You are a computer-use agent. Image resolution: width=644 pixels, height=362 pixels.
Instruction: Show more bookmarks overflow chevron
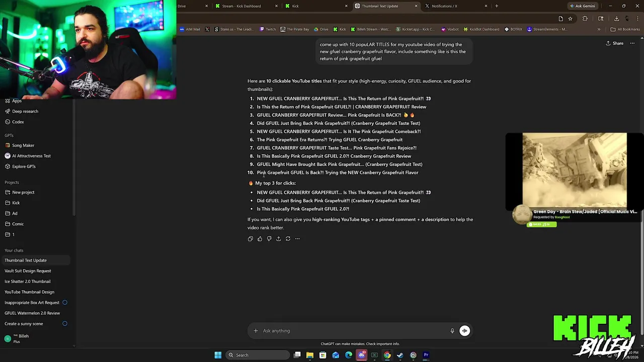pyautogui.click(x=599, y=29)
